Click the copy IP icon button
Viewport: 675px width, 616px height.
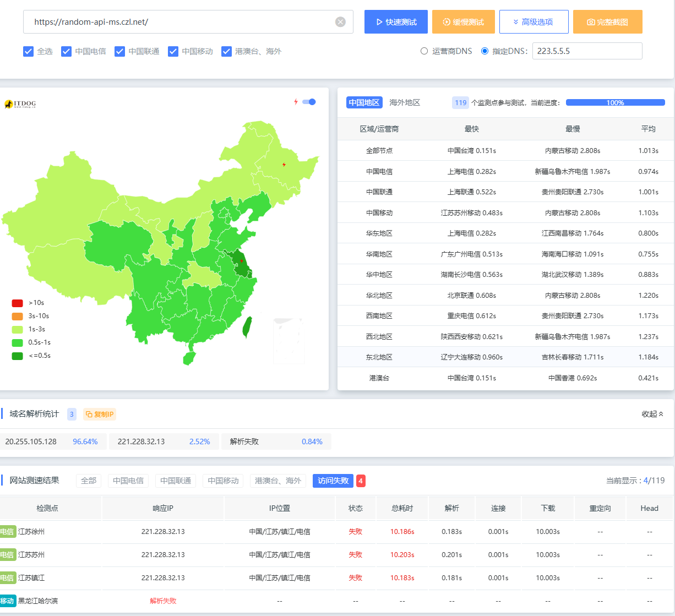click(x=100, y=415)
